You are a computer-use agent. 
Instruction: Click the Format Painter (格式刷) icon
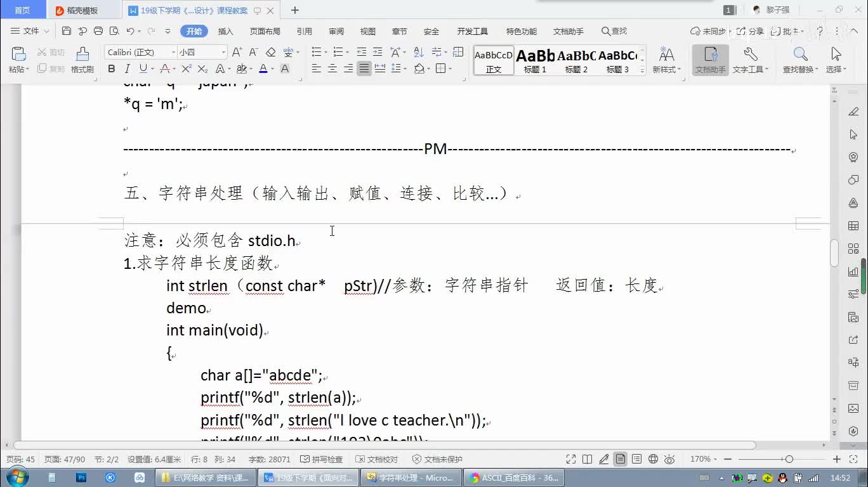(82, 59)
